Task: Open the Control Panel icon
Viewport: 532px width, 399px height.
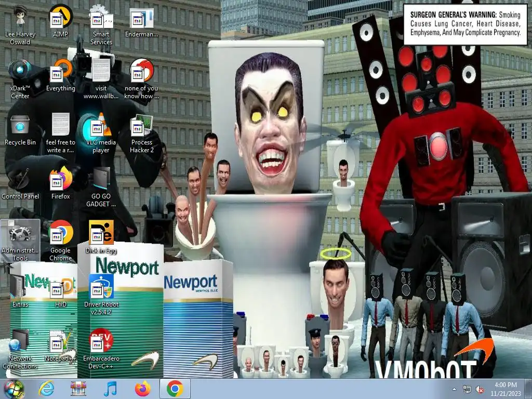Action: point(20,184)
